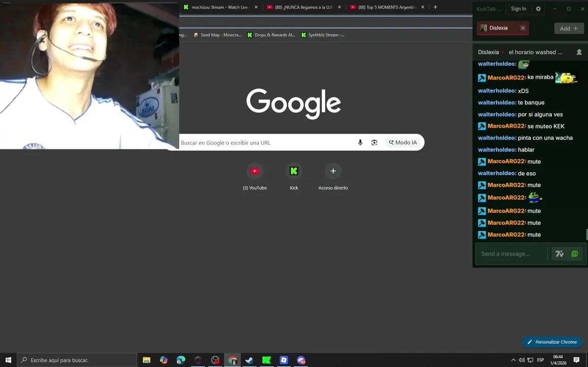This screenshot has width=588, height=367.
Task: Click username on the 'xDS' message
Action: pyautogui.click(x=497, y=90)
